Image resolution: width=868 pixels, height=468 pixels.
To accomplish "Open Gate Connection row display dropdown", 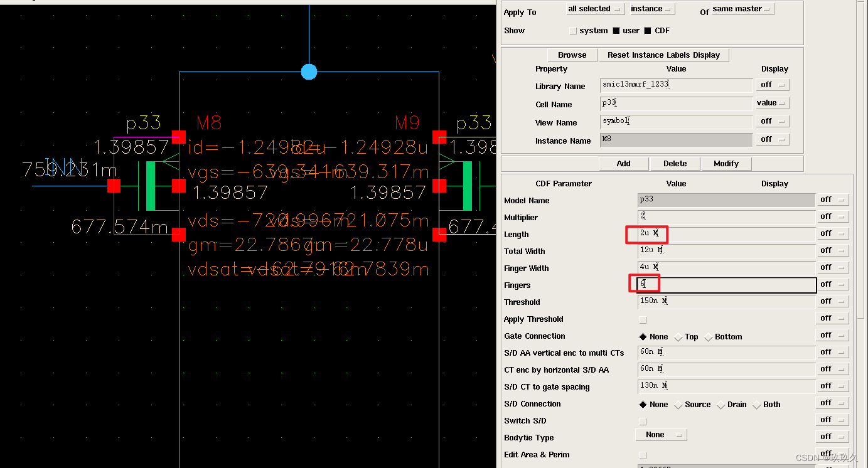I will [x=833, y=335].
